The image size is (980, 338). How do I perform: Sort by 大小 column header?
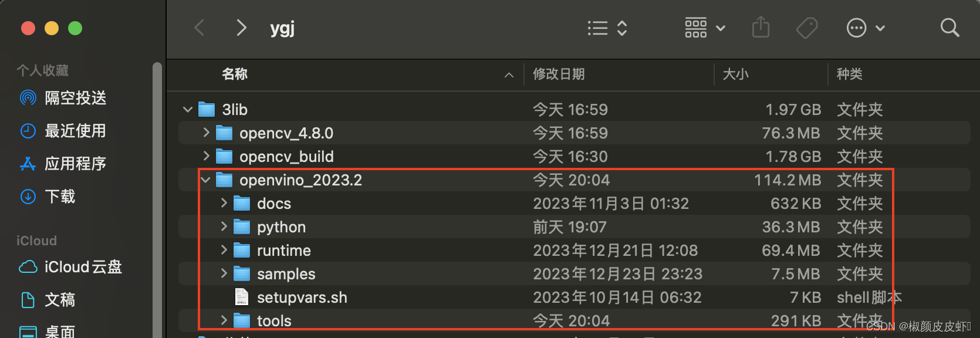735,74
